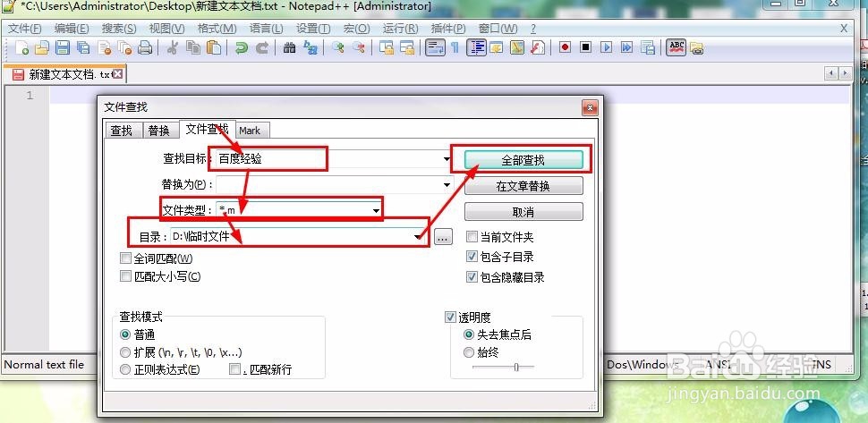Screen dimensions: 868x423
Task: Click the 取消 button
Action: [x=523, y=212]
